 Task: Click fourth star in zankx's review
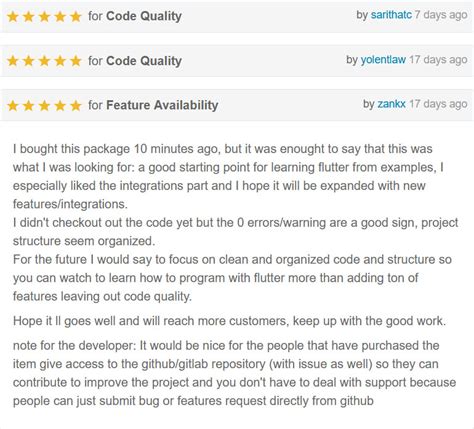pos(60,106)
